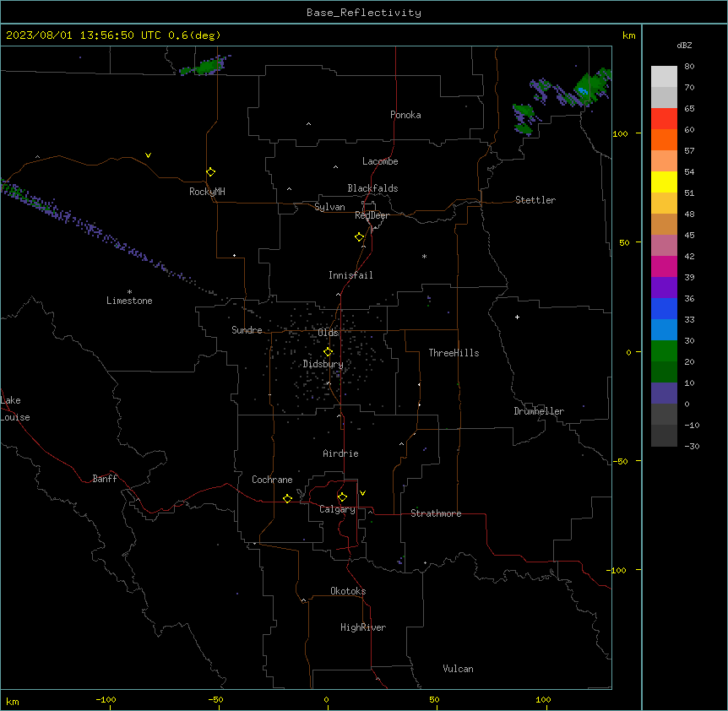Select the Innisfail label
Viewport: 728px width, 711px height.
point(350,275)
